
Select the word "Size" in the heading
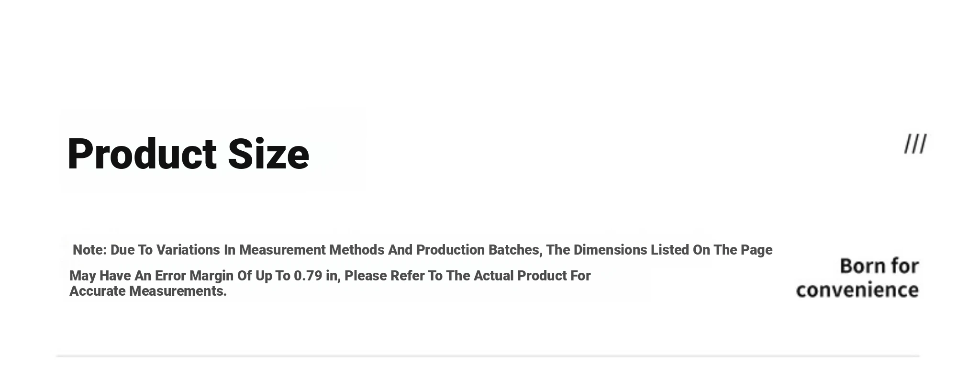[268, 154]
